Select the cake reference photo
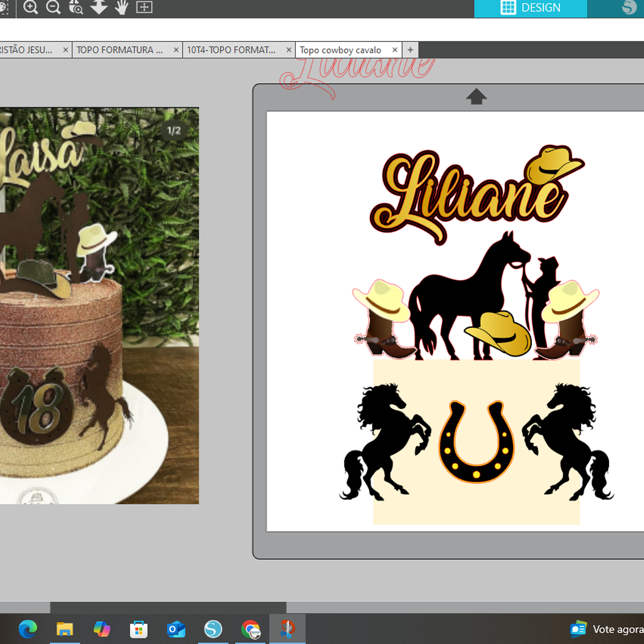This screenshot has height=644, width=644. coord(99,305)
